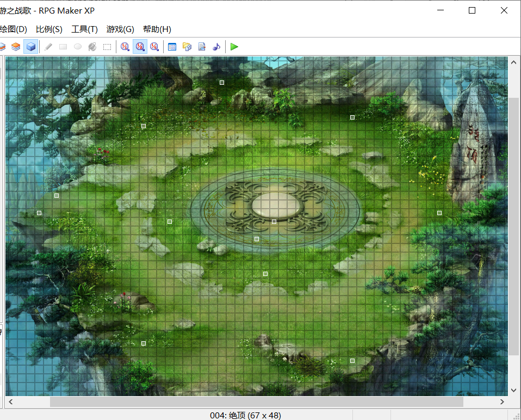This screenshot has height=420, width=521.
Task: Click the vertical scrollbar up arrow
Action: tap(514, 62)
